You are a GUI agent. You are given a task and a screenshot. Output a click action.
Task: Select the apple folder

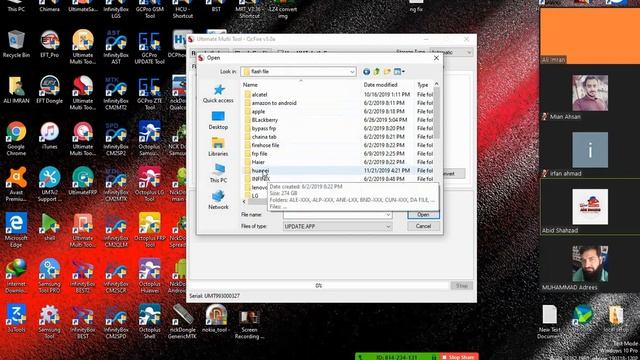coord(258,111)
